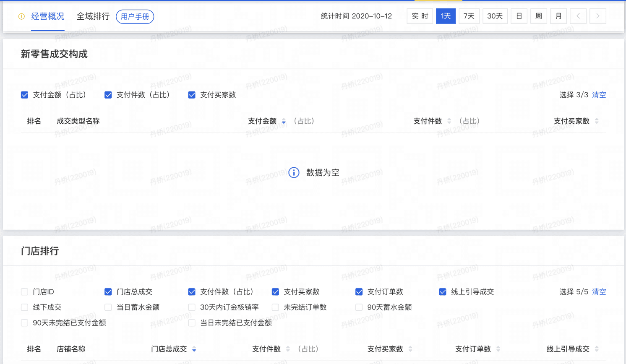Screen dimensions: 626x364
Task: Uncheck 支付件数（占比） in 门店排行
Action: (x=192, y=291)
